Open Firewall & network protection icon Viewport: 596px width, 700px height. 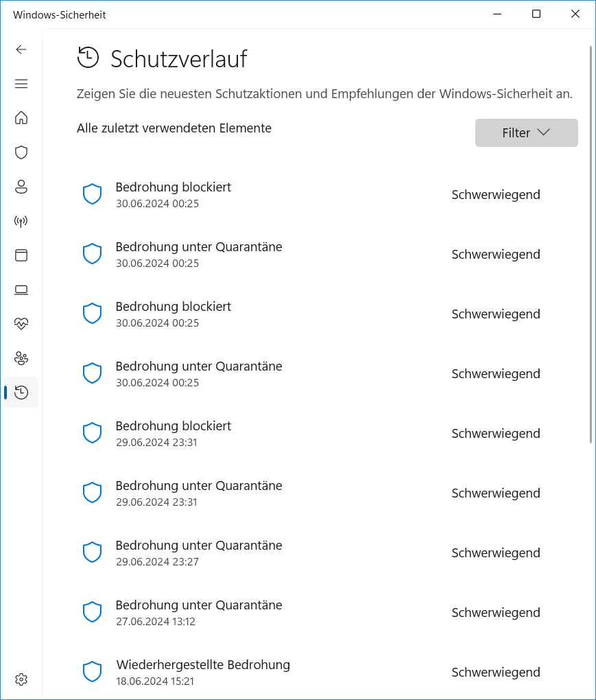[x=21, y=221]
